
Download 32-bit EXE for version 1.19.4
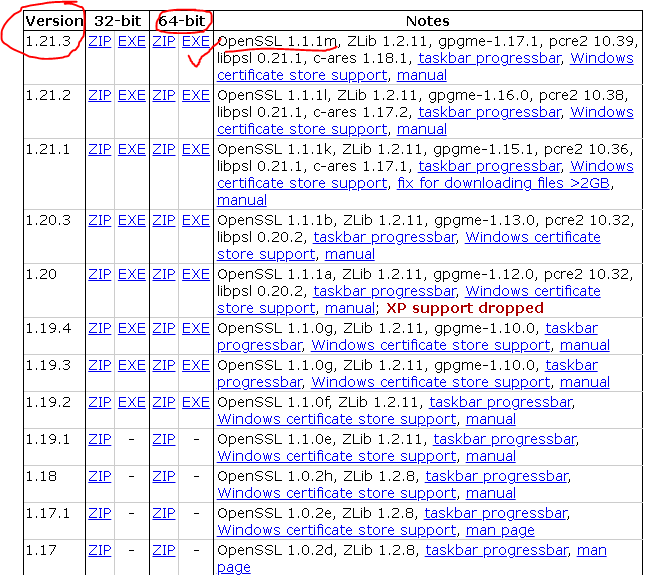coord(131,328)
